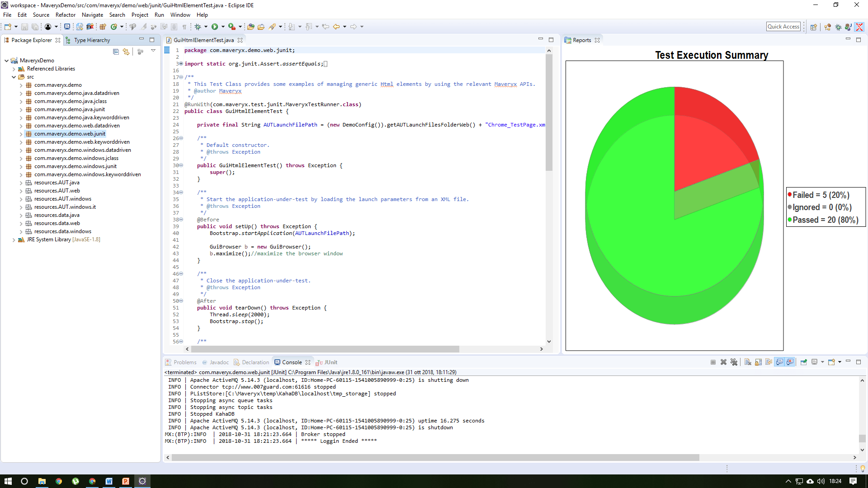Click the New Java Package icon
This screenshot has height=488, width=868.
click(103, 27)
